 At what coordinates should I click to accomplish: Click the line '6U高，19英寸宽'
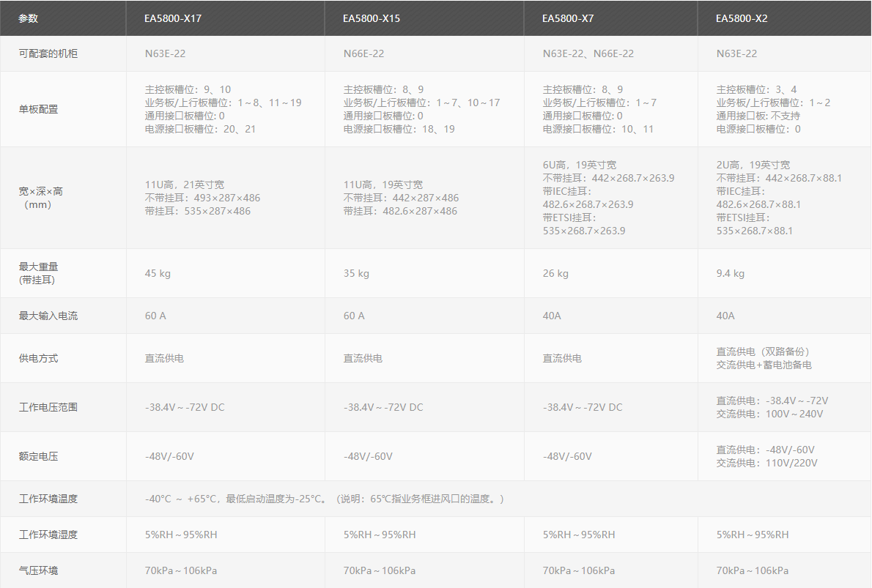tap(580, 165)
